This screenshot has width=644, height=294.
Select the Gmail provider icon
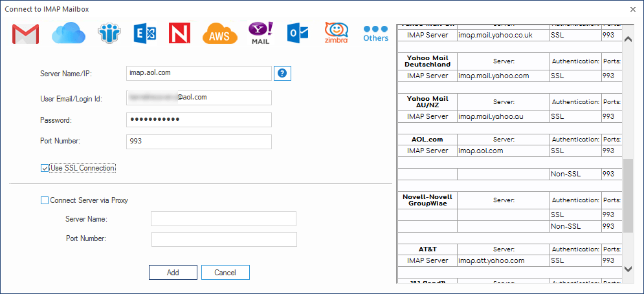point(25,34)
